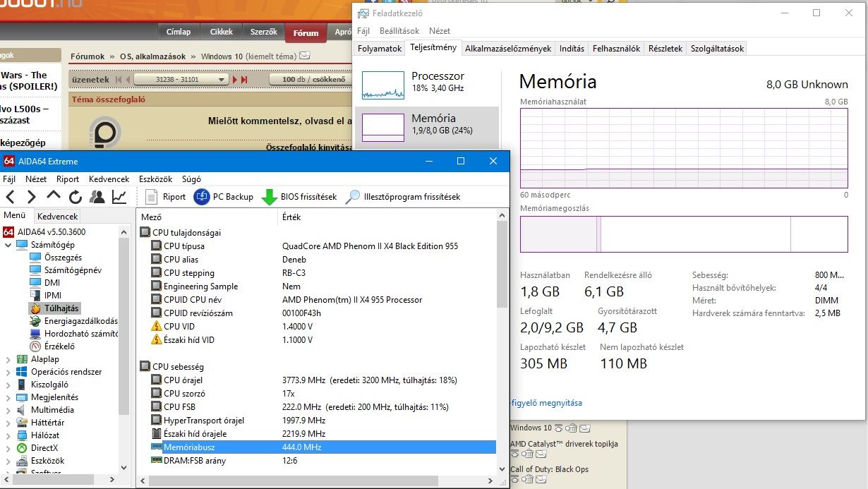Expand the Megjelenítés tree node
868x489 pixels.
pos(8,397)
